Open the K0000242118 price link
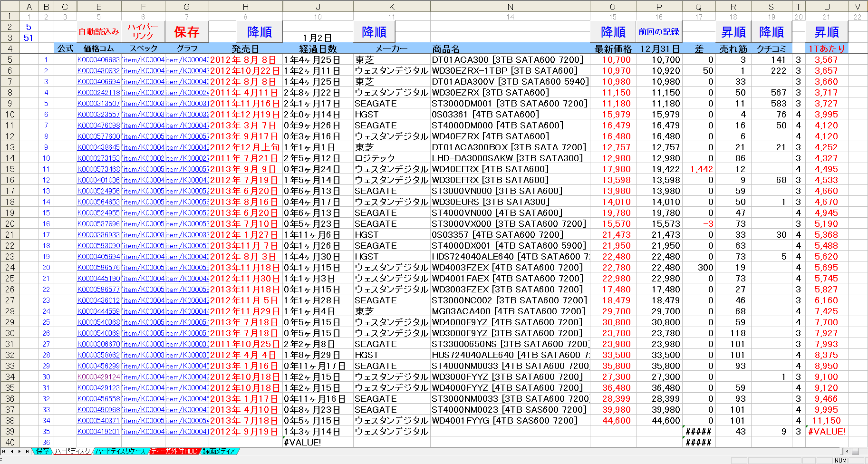The width and height of the screenshot is (868, 464). 98,93
